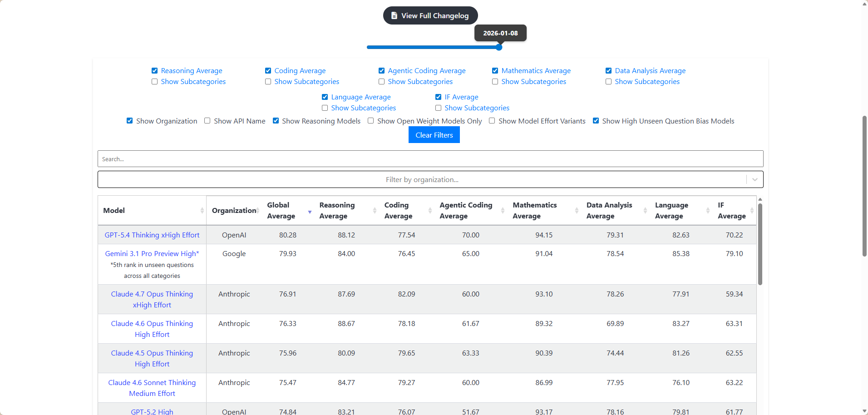Open Claude 4.5 Opus Thinking High Effort link
The image size is (868, 415).
coord(152,359)
